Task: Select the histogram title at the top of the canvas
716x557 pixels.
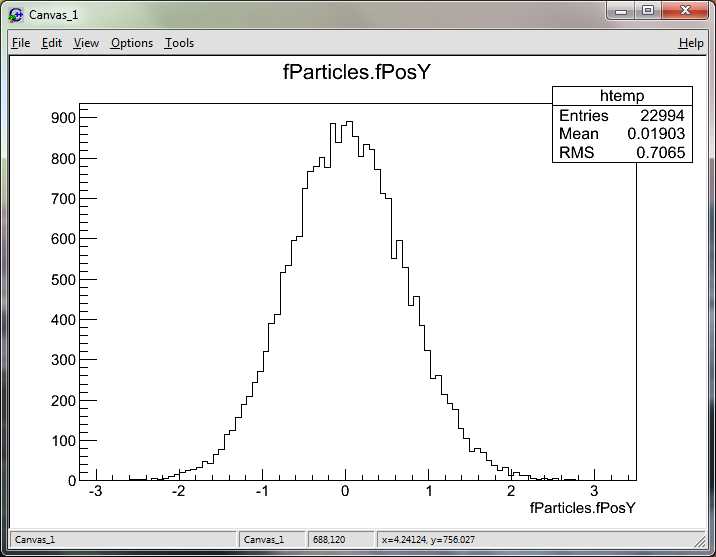Action: pyautogui.click(x=358, y=73)
